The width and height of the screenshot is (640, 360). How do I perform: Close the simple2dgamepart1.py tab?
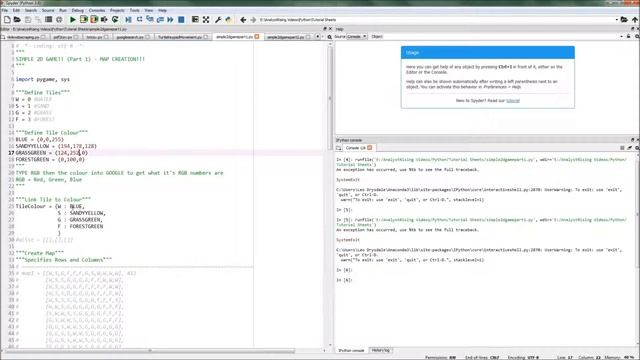click(257, 37)
